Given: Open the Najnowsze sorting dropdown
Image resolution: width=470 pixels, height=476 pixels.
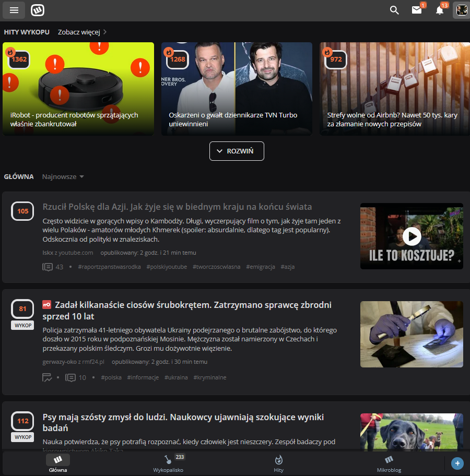Looking at the screenshot, I should (63, 176).
